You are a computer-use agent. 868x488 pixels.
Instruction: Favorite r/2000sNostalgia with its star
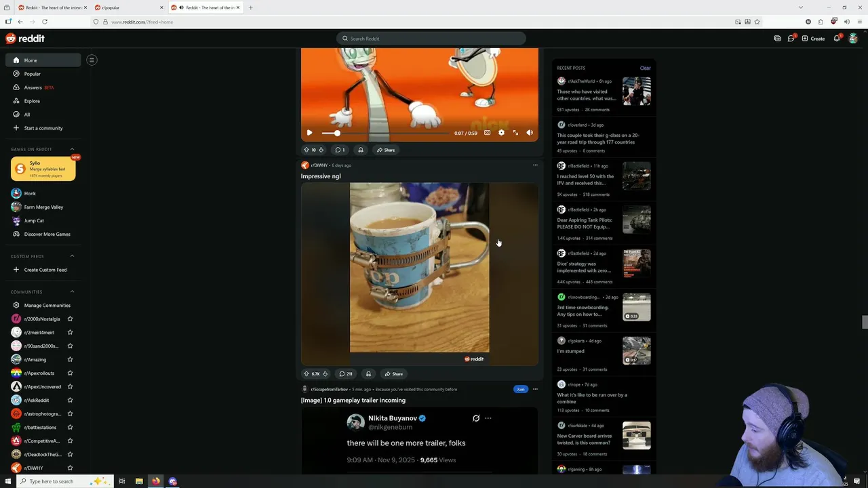pyautogui.click(x=70, y=319)
